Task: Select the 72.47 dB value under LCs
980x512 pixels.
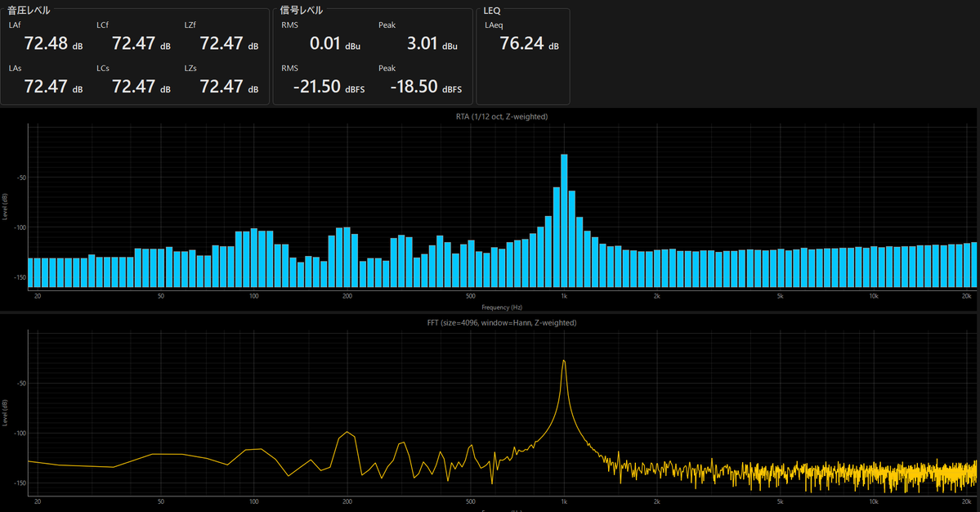Action: [x=141, y=86]
